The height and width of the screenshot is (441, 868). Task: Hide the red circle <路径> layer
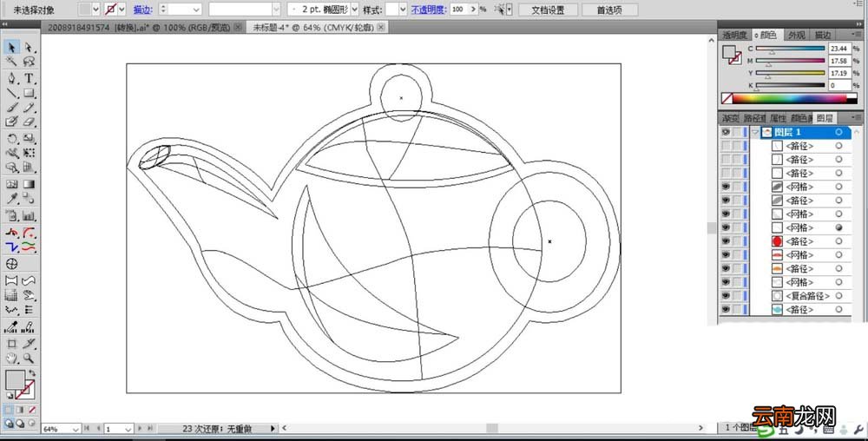coord(726,241)
